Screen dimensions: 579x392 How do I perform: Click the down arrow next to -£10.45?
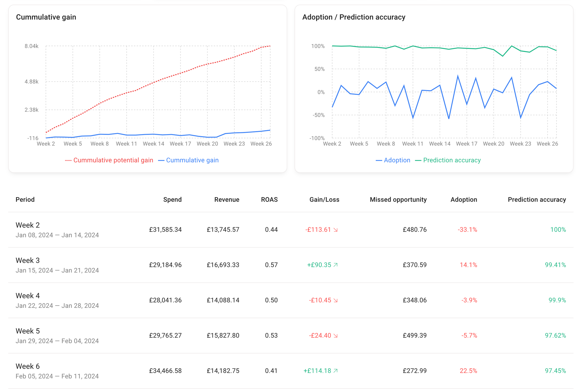coord(336,300)
